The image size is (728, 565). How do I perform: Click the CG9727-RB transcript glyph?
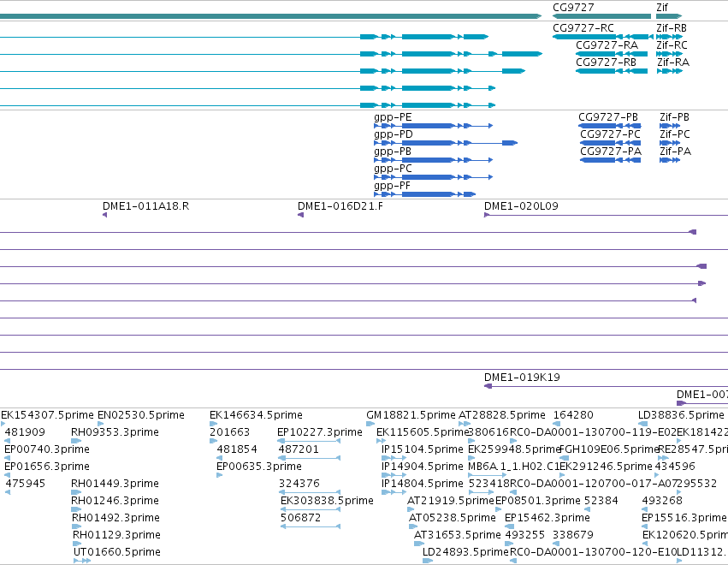pos(612,71)
